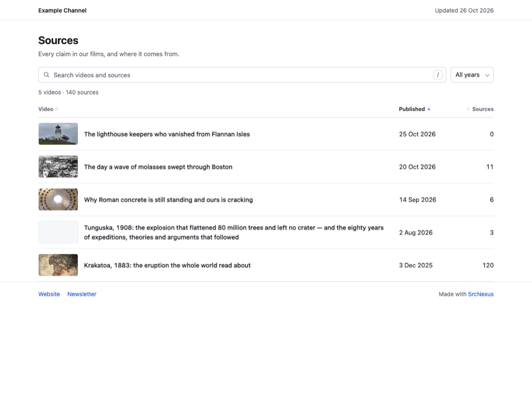532x398 pixels.
Task: Open the lighthouse thumbnail for Flannan Isles video
Action: (58, 134)
